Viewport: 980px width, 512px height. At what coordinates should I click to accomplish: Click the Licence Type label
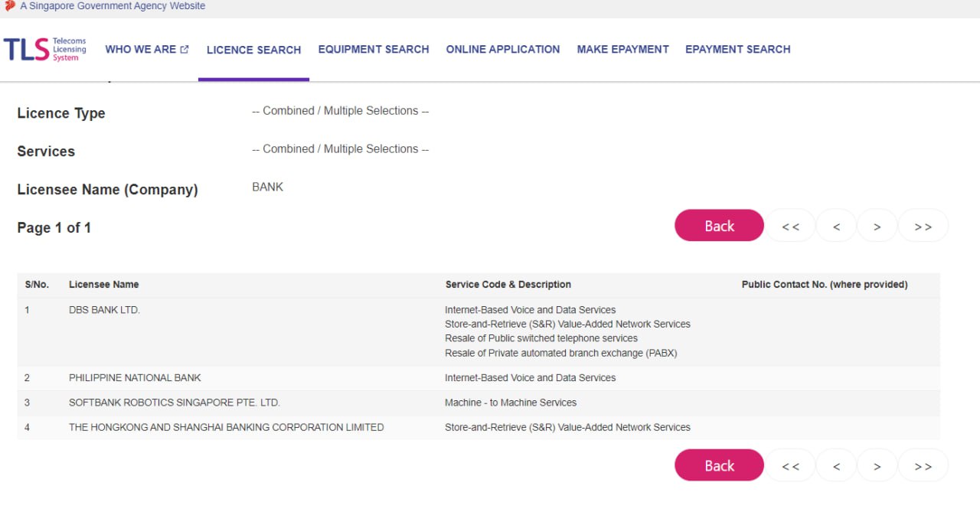tap(61, 113)
